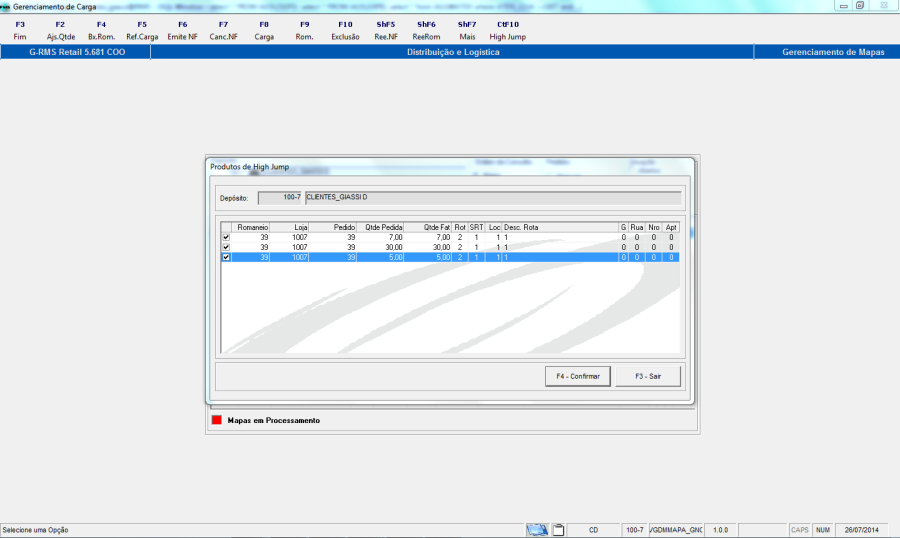Click the 1.0.0 version status entry
The width and height of the screenshot is (900, 538).
720,530
